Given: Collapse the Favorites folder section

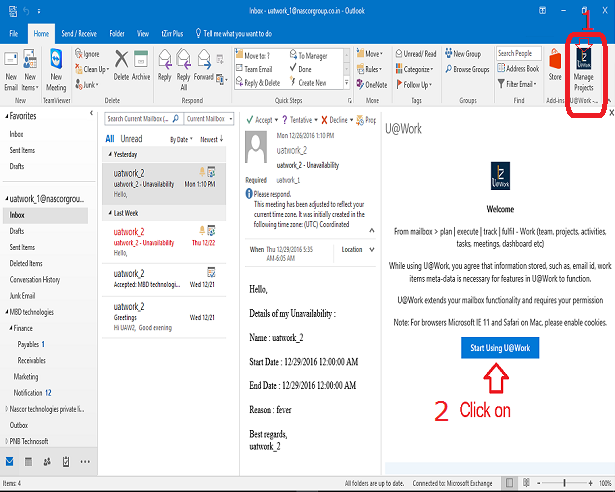Looking at the screenshot, I should pyautogui.click(x=5, y=116).
